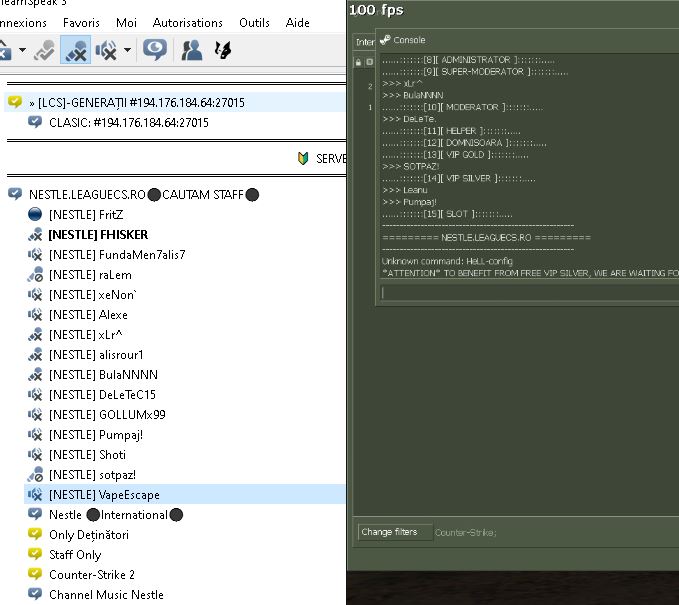The height and width of the screenshot is (605, 679).
Task: Click status icon beside BulaNNNN
Action: [35, 375]
